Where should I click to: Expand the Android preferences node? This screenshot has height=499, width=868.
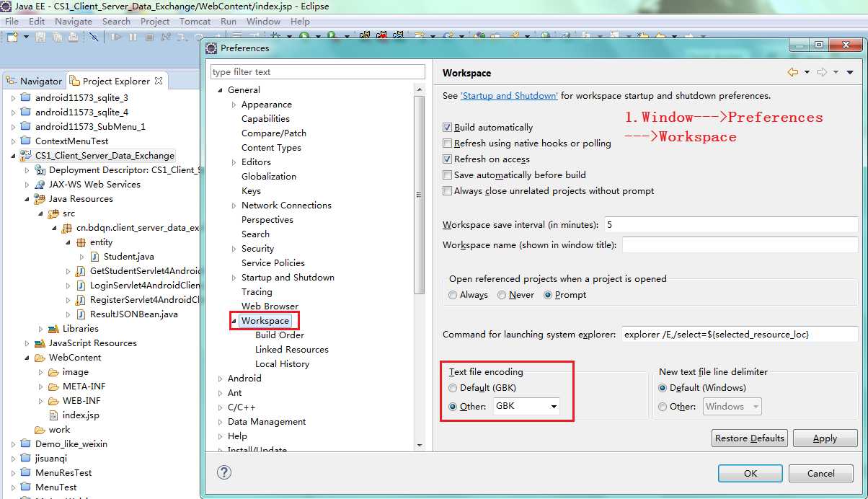coord(221,379)
